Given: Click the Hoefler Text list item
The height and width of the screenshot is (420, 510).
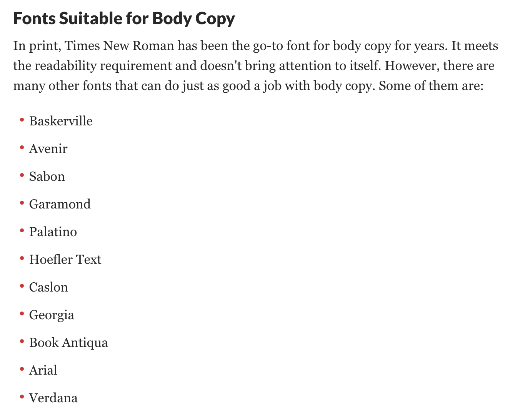Looking at the screenshot, I should 65,260.
